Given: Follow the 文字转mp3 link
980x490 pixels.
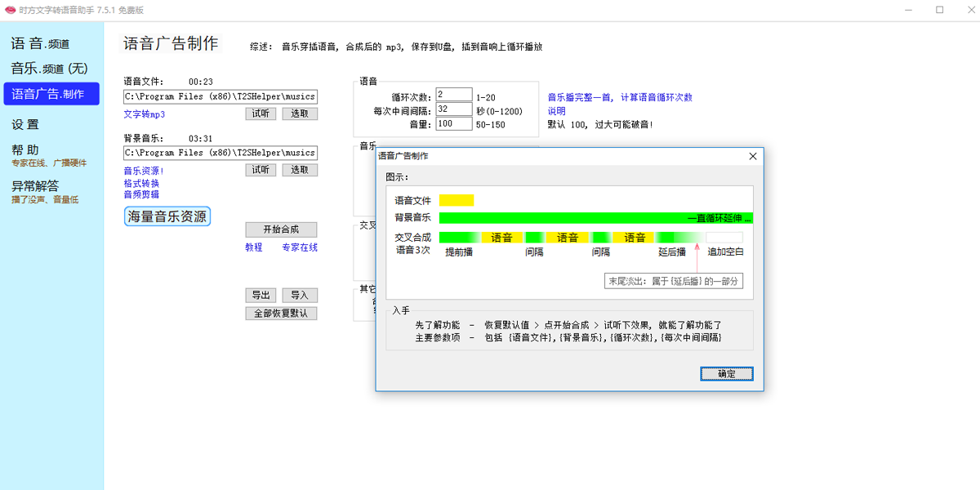Looking at the screenshot, I should (x=144, y=114).
